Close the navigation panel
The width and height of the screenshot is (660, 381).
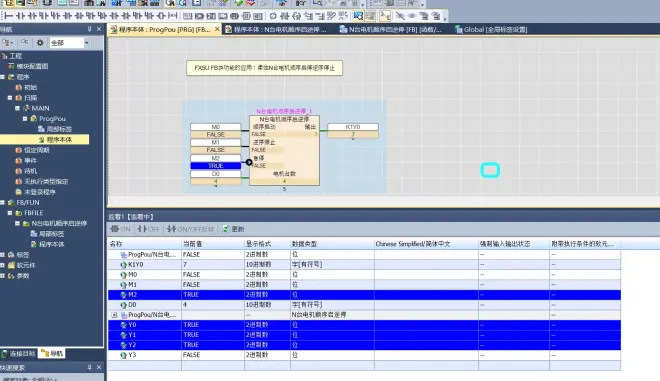point(99,29)
